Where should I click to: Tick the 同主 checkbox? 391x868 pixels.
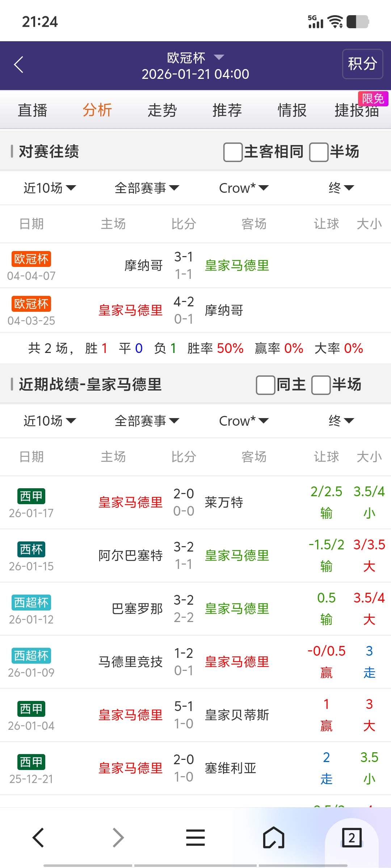click(265, 385)
